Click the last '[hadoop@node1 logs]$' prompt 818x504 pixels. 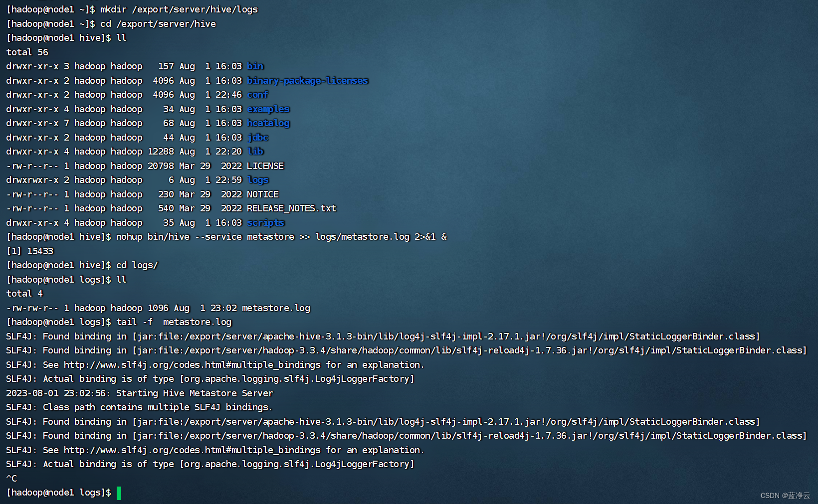coord(59,493)
